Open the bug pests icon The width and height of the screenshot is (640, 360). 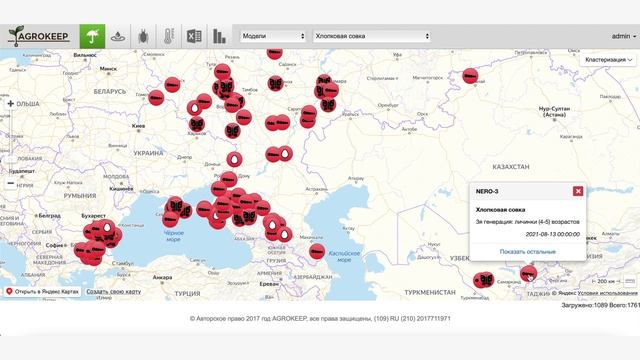pyautogui.click(x=143, y=36)
